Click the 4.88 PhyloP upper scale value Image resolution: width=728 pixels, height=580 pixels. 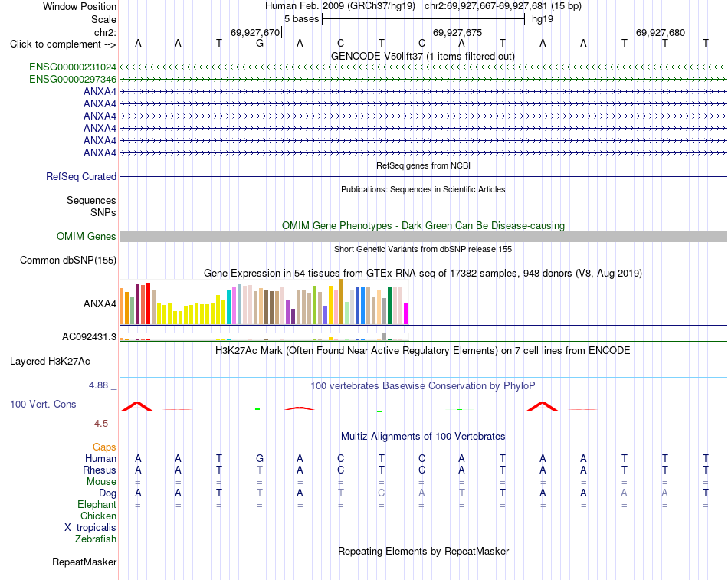(98, 385)
